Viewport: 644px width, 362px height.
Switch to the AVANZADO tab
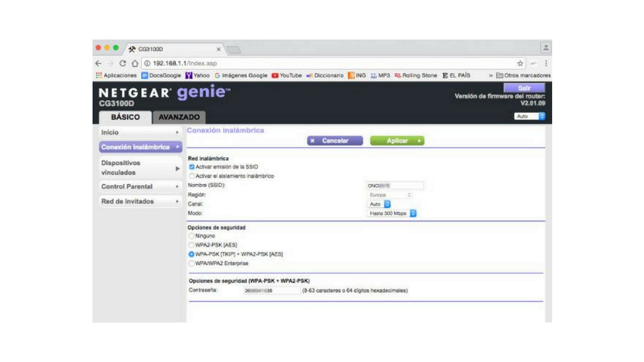pyautogui.click(x=179, y=117)
